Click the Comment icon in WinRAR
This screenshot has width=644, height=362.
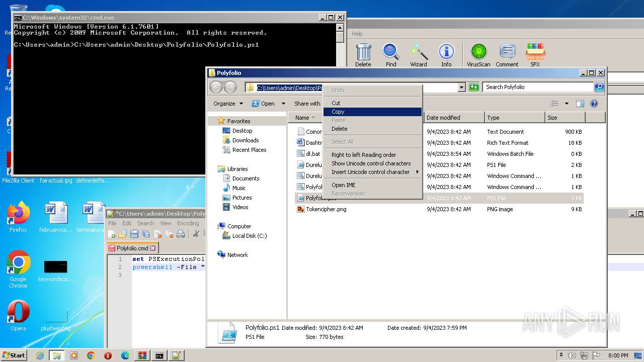point(507,55)
